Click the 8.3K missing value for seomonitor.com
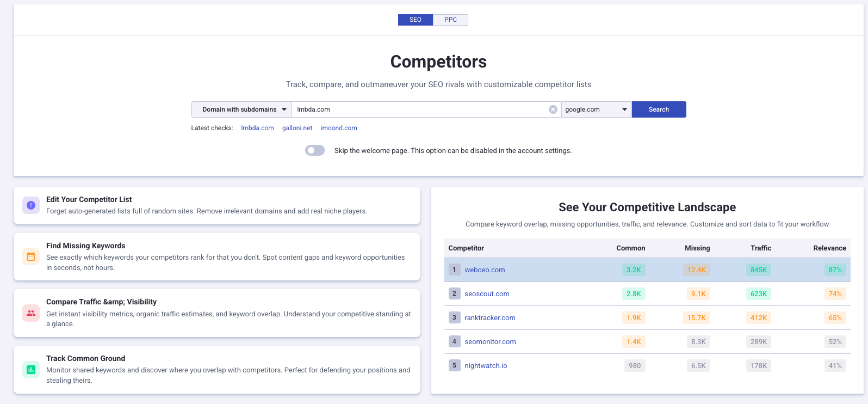Image resolution: width=868 pixels, height=404 pixels. point(698,341)
